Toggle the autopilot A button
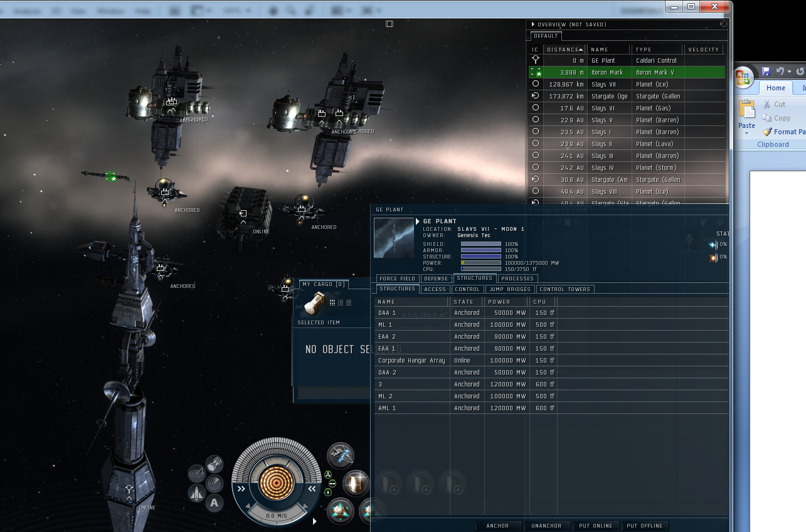Screen dimensions: 806x532 click(215, 503)
